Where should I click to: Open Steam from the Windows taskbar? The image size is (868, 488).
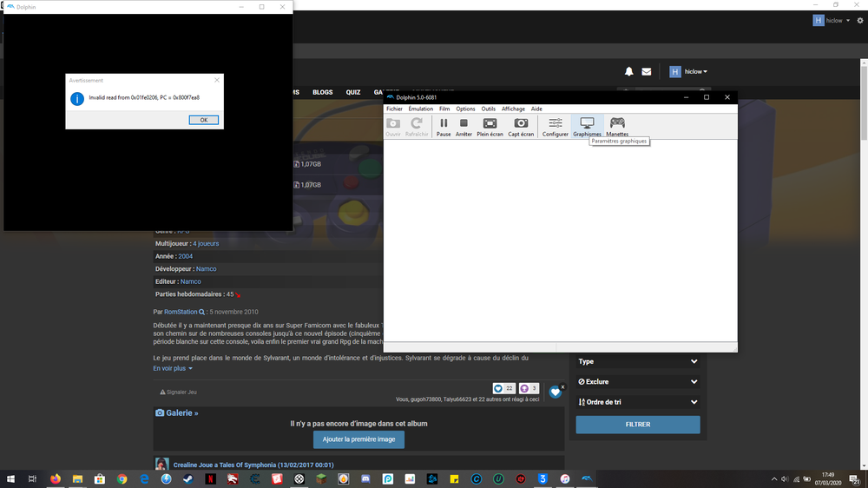tap(188, 479)
